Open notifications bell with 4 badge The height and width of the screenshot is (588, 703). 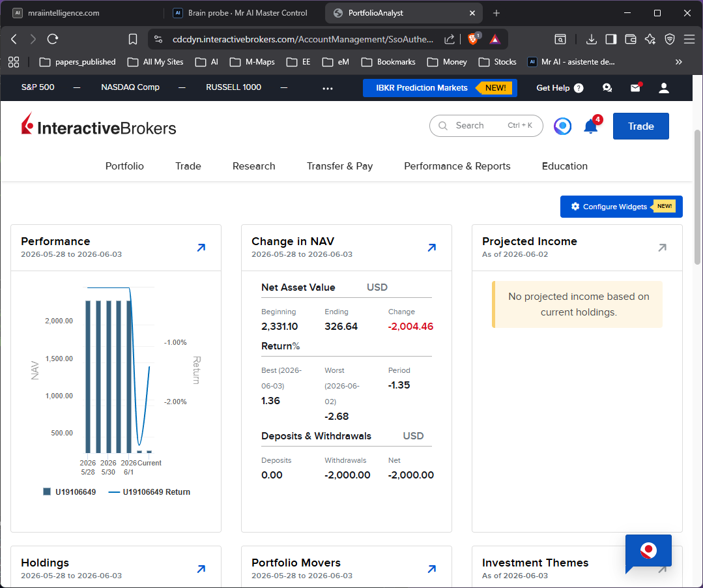pos(592,126)
